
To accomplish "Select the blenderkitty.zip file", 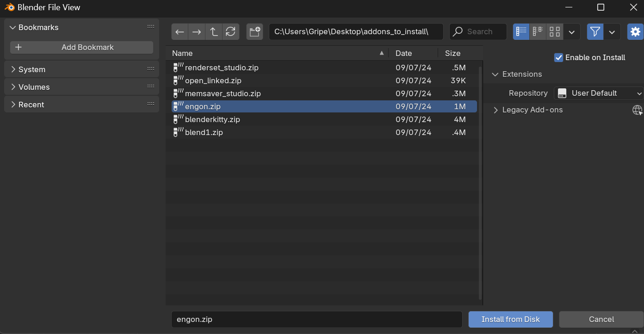I will point(212,119).
